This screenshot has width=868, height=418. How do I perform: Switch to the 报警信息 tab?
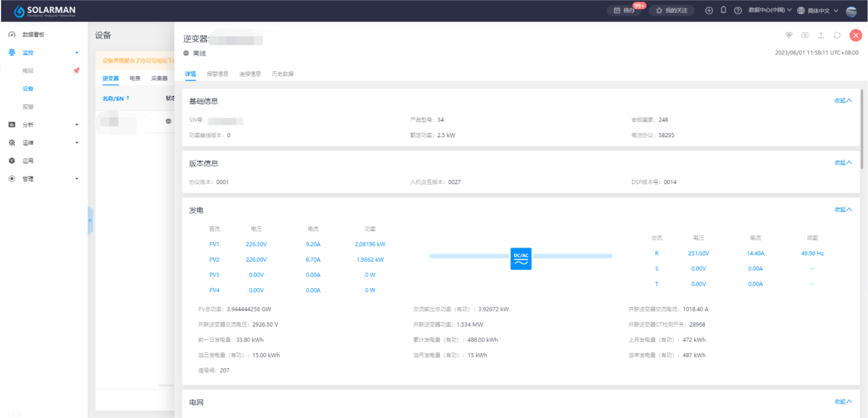coord(217,74)
